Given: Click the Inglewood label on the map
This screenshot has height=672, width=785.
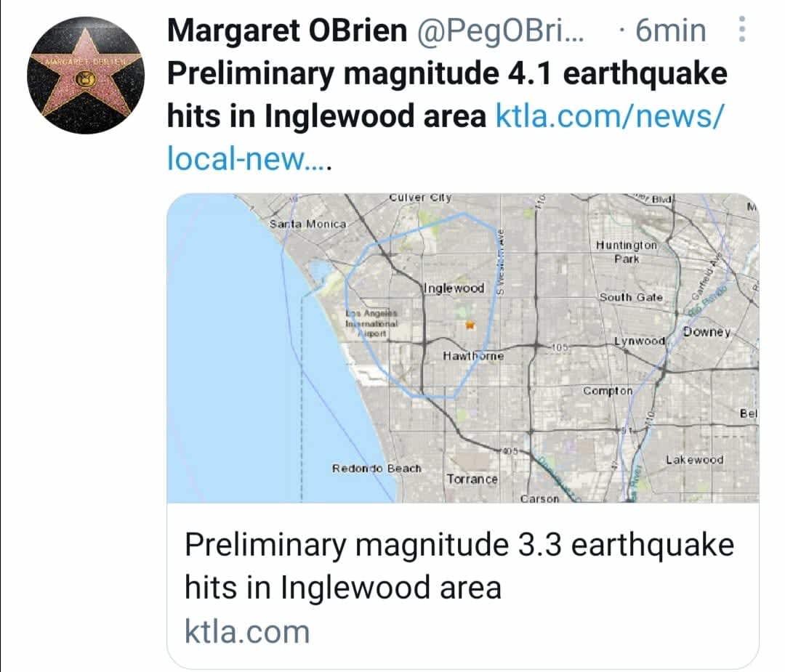Looking at the screenshot, I should click(x=454, y=288).
